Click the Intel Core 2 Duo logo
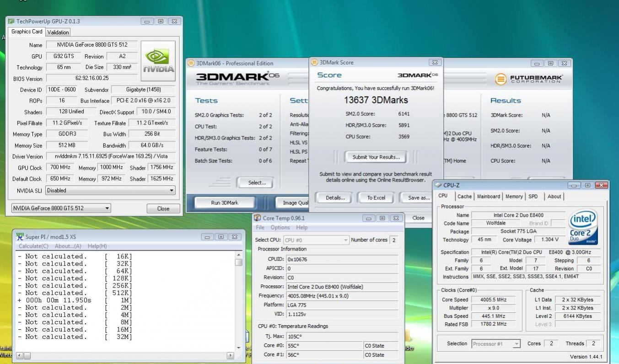 582,228
